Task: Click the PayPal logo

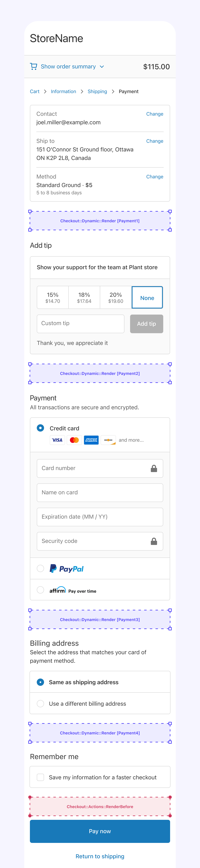Action: [x=67, y=569]
